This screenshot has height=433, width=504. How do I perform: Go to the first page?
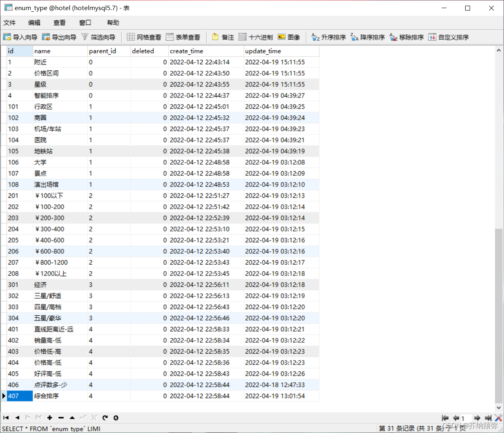[x=445, y=418]
